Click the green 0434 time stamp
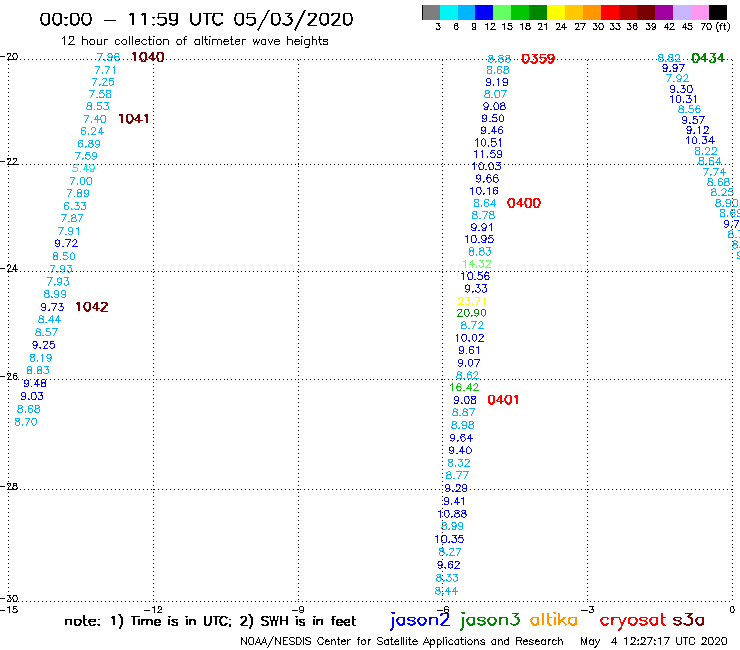 (x=707, y=58)
